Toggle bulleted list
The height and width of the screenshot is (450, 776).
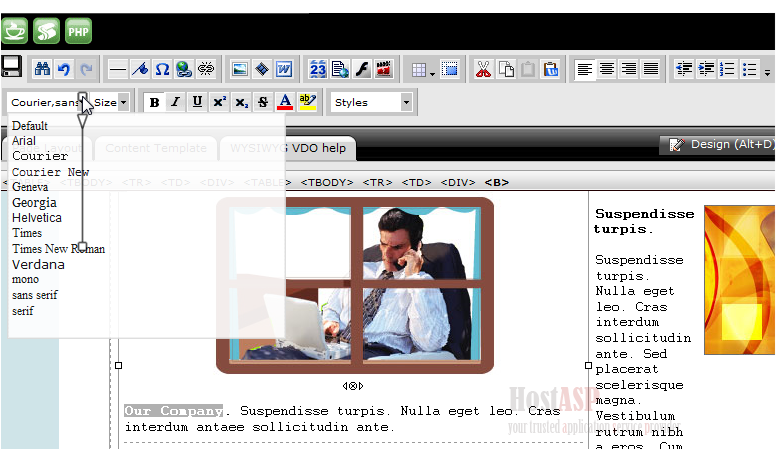(x=750, y=69)
